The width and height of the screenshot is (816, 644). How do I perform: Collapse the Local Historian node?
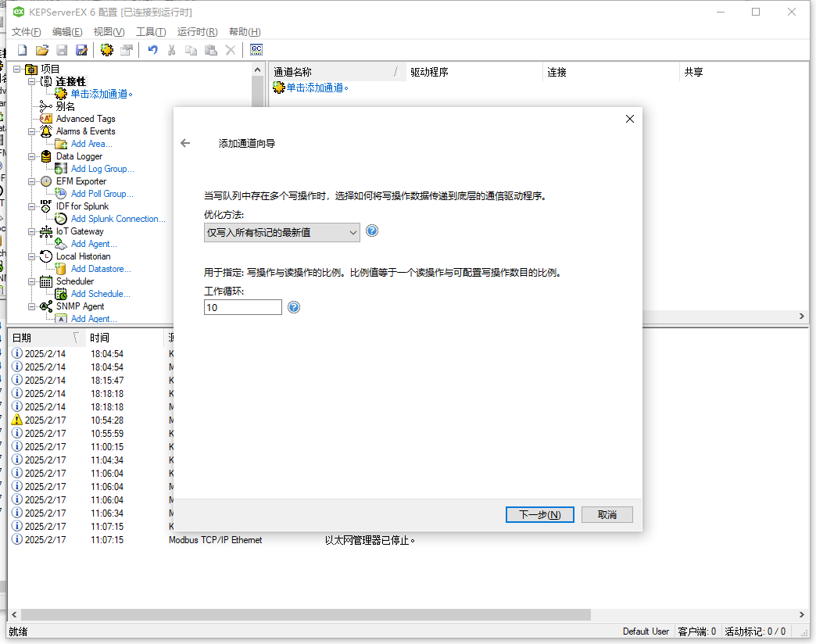click(32, 256)
